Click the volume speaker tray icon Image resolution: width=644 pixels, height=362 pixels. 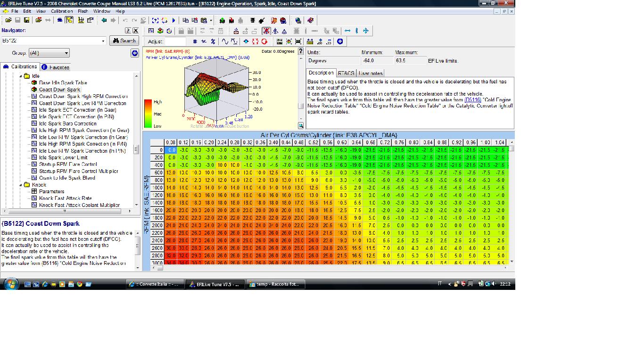click(493, 284)
